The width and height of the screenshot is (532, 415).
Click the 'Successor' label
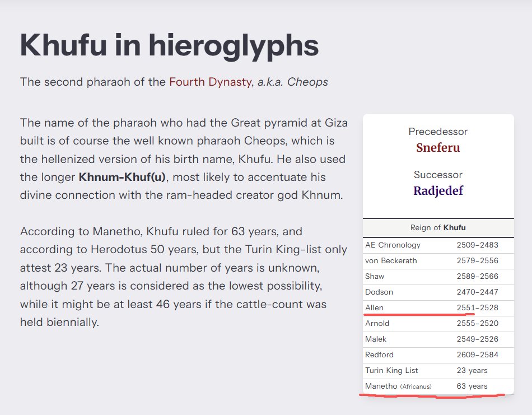pos(438,175)
